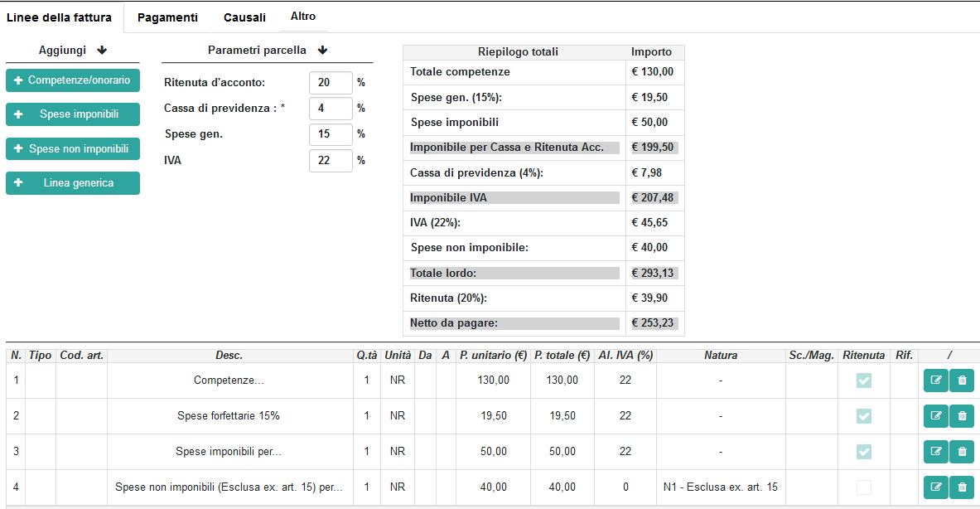The height and width of the screenshot is (509, 980).
Task: Delete the Spese imponibili line 3
Action: [961, 452]
